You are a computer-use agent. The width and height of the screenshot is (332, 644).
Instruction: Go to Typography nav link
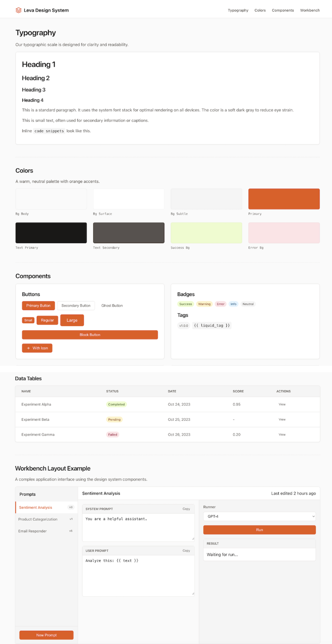tap(238, 10)
